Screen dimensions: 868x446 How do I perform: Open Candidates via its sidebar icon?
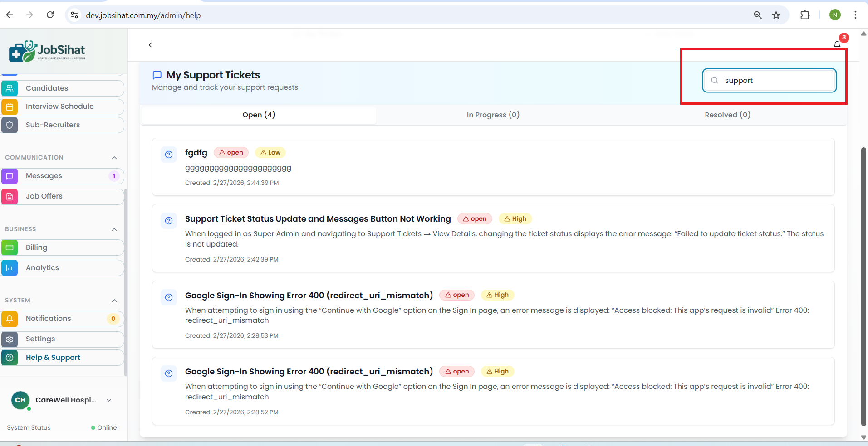pyautogui.click(x=10, y=88)
